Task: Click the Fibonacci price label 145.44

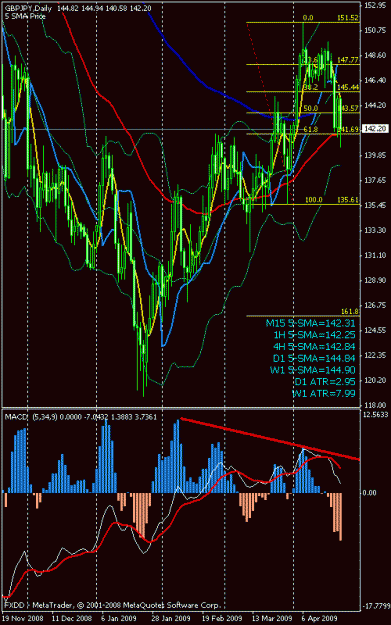Action: tap(348, 87)
